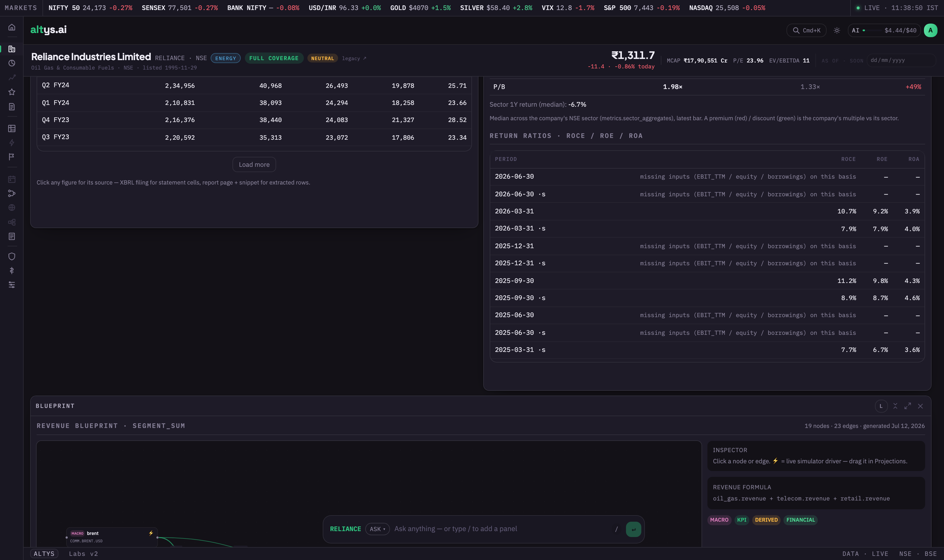
Task: Click the ENERGY sector badge
Action: tap(225, 58)
